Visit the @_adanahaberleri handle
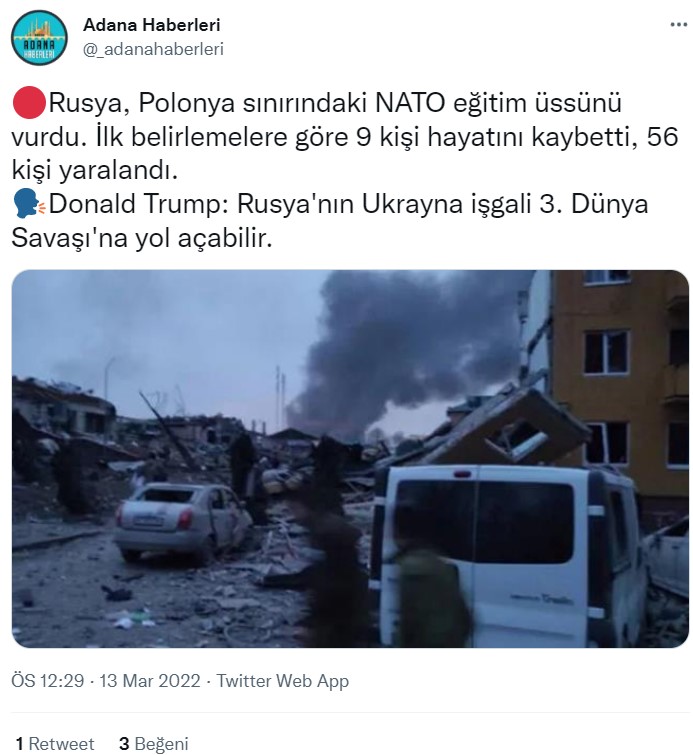The width and height of the screenshot is (693, 755). [x=153, y=49]
